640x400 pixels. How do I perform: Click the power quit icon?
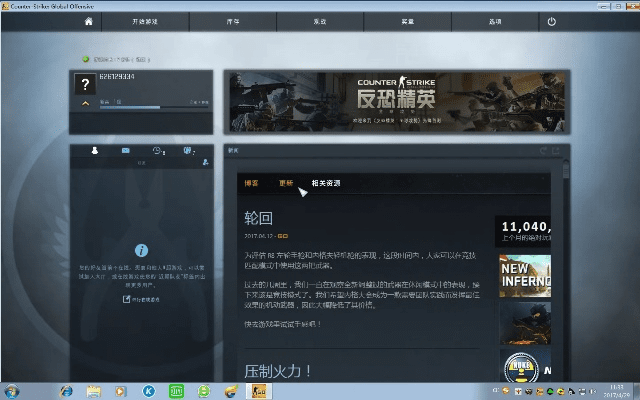tap(551, 22)
